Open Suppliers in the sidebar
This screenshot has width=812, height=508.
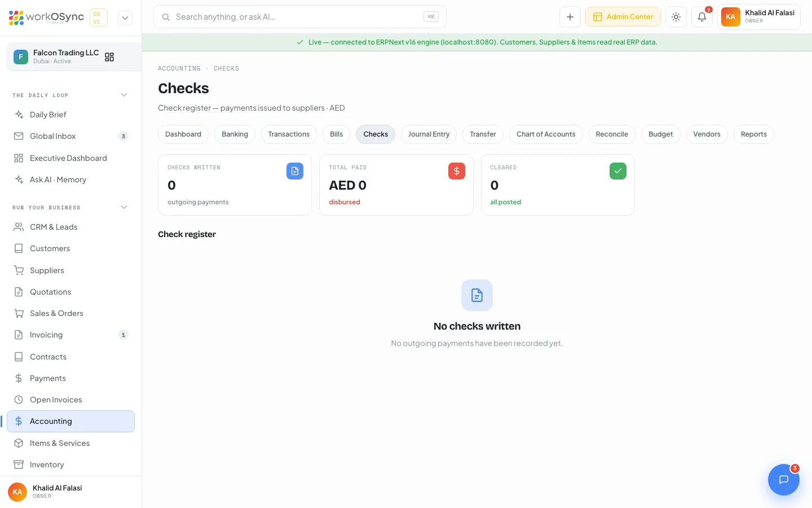pos(71,270)
